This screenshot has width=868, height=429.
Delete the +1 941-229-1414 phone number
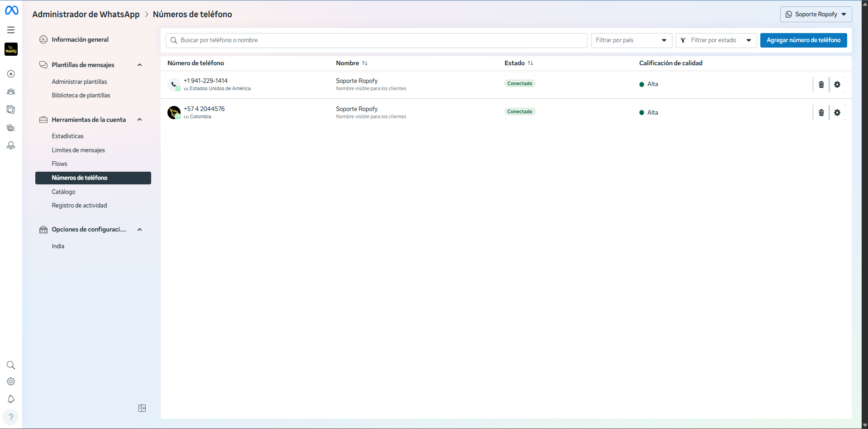coord(821,85)
